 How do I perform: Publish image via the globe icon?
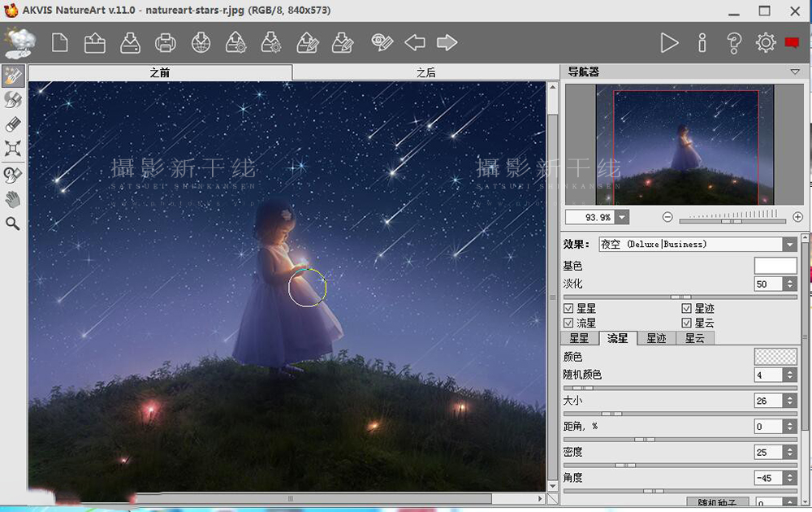(x=201, y=42)
